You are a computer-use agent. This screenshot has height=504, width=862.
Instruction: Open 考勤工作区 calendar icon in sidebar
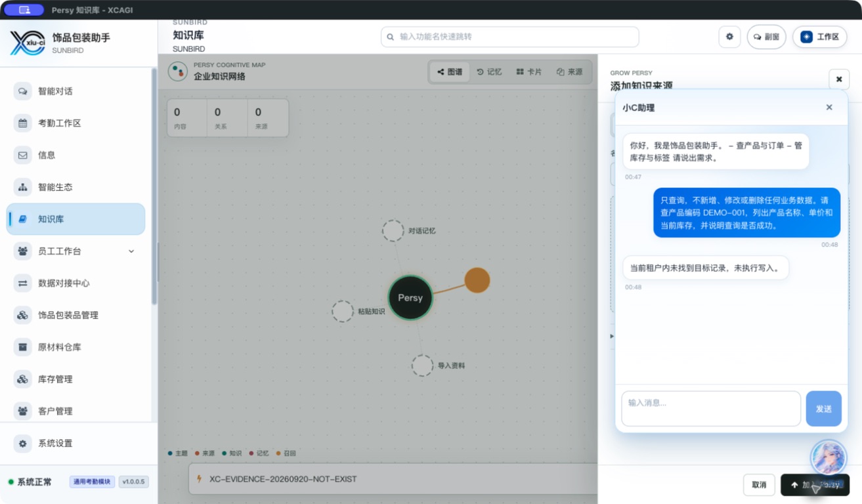23,123
